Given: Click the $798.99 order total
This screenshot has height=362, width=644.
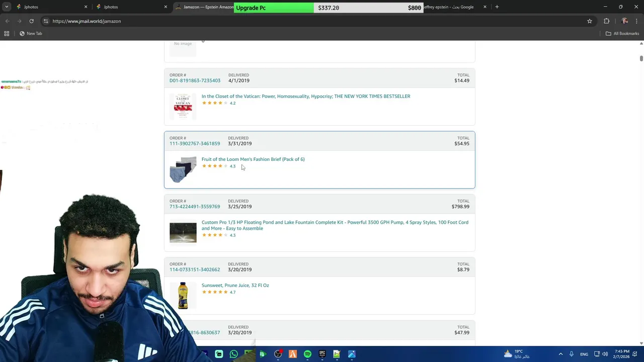Looking at the screenshot, I should [x=460, y=207].
